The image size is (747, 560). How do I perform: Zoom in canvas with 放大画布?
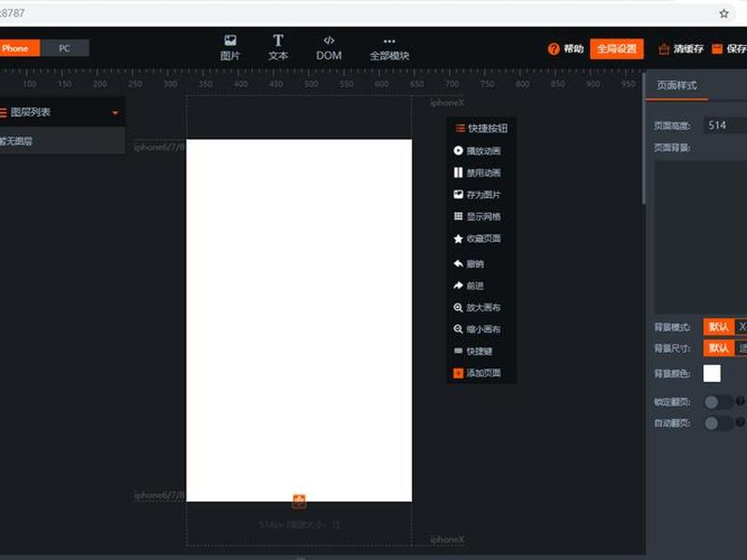[477, 307]
